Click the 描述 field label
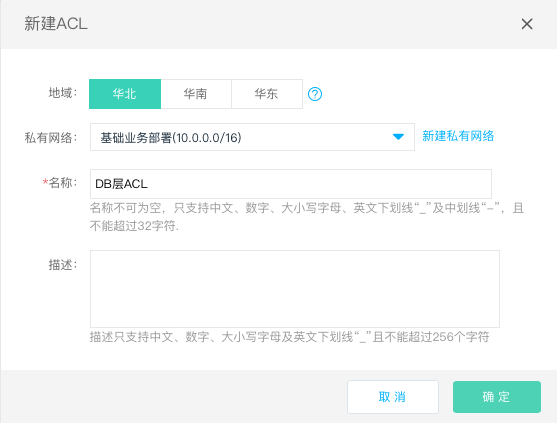557x423 pixels. pos(63,265)
